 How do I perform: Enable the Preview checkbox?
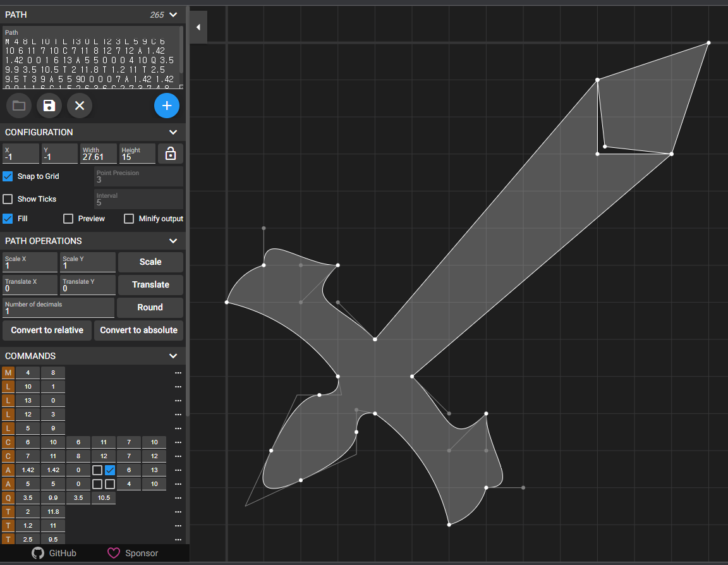pyautogui.click(x=68, y=219)
